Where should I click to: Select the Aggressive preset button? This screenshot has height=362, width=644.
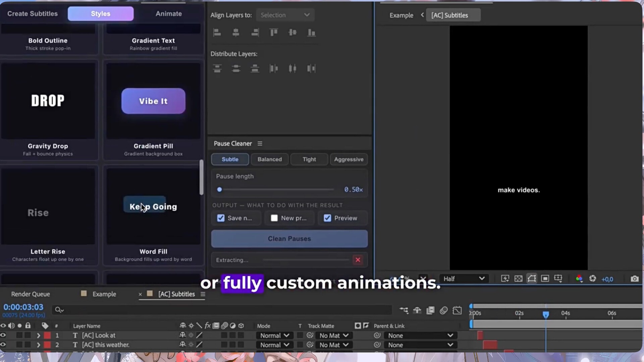(x=348, y=160)
